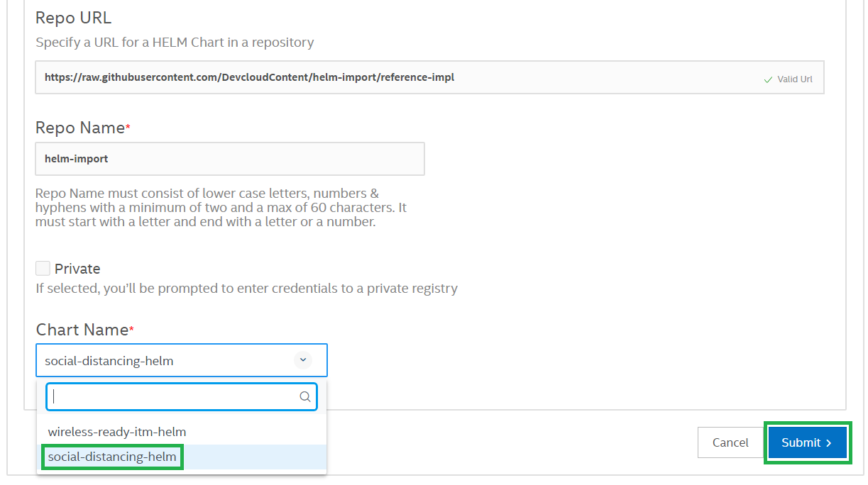Viewport: 868px width, 485px height.
Task: Click into the Repo Name field
Action: click(229, 159)
